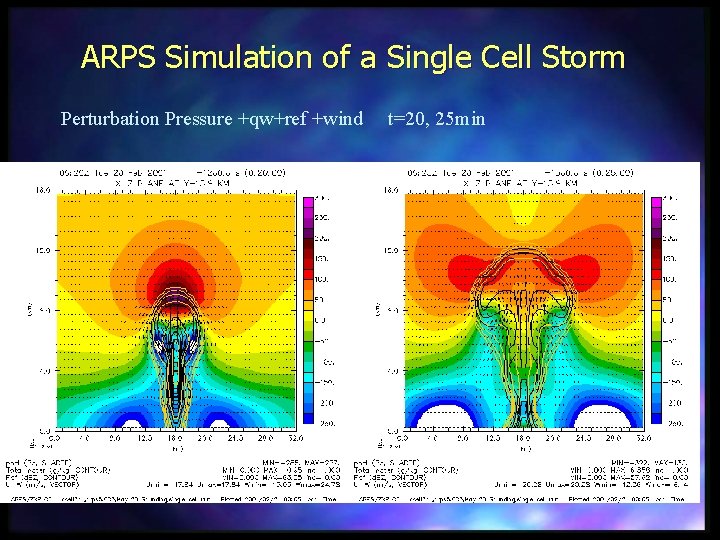Click the '32.0' x-axis tick of the right plot
Viewport: 720px width, 540px height.
[x=643, y=438]
